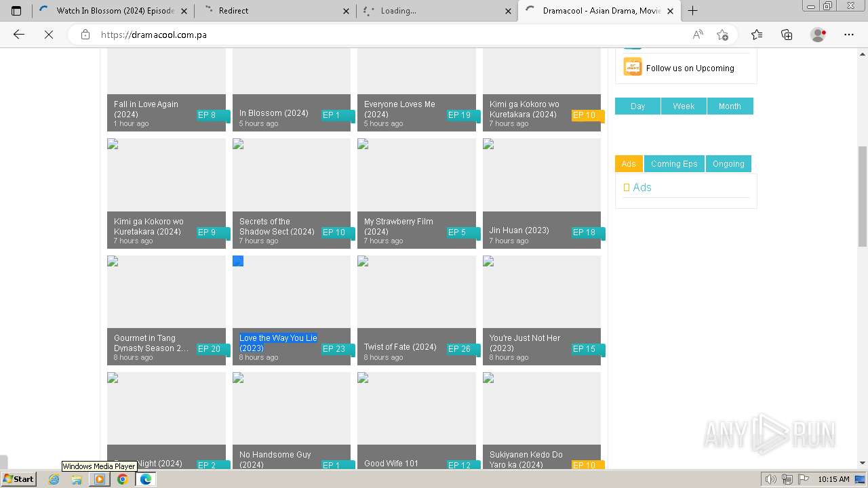Switch to the Loading... tab
Viewport: 868px width, 488px height.
pyautogui.click(x=437, y=11)
